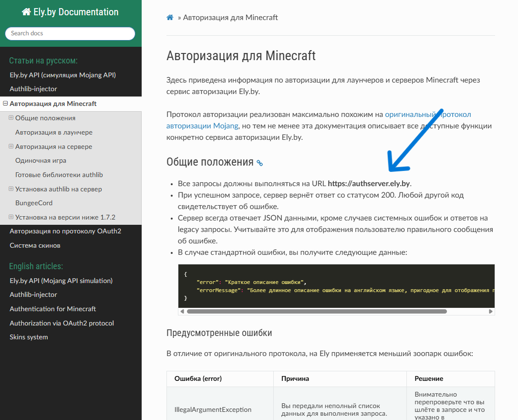Expand Установка authlib на сервер item

pyautogui.click(x=11, y=189)
